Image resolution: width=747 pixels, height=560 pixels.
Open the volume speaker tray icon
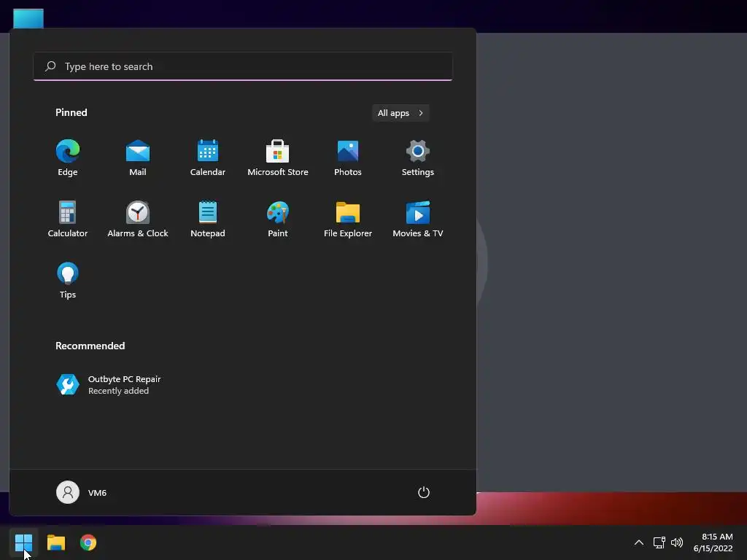coord(676,542)
